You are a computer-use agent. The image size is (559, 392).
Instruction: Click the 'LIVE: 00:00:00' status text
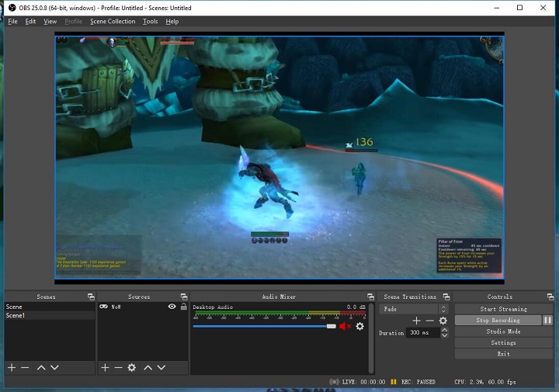click(363, 382)
